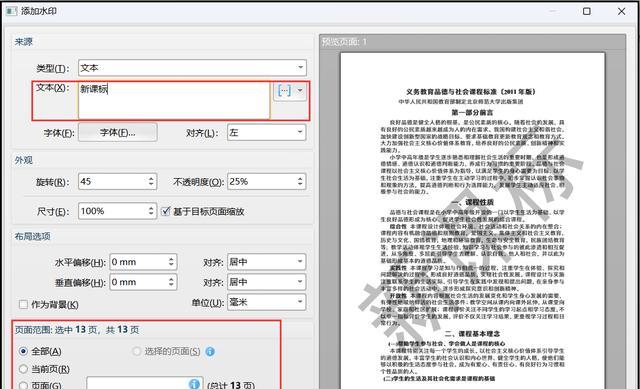Expand the arrow beside the bracket icon

click(300, 90)
